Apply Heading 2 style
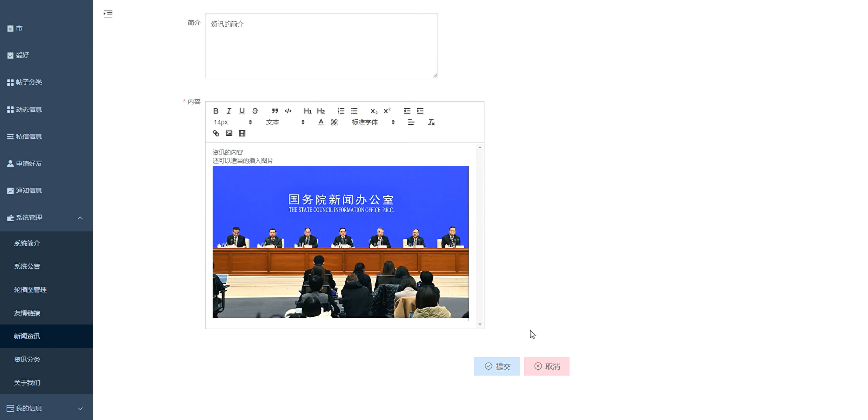Image resolution: width=868 pixels, height=420 pixels. coord(321,111)
